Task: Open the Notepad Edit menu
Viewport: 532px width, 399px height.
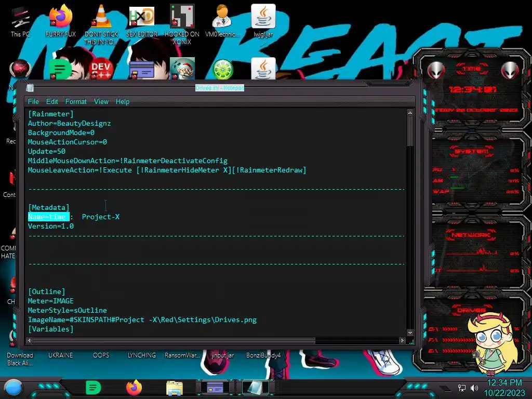Action: coord(52,101)
